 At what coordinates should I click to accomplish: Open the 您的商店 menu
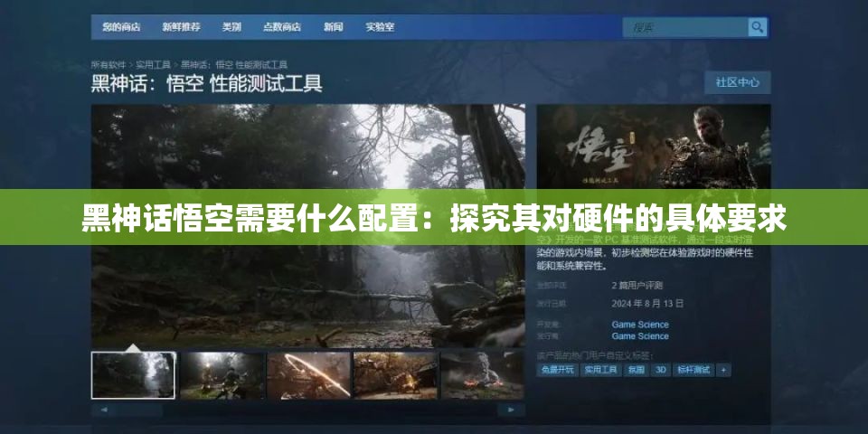121,26
